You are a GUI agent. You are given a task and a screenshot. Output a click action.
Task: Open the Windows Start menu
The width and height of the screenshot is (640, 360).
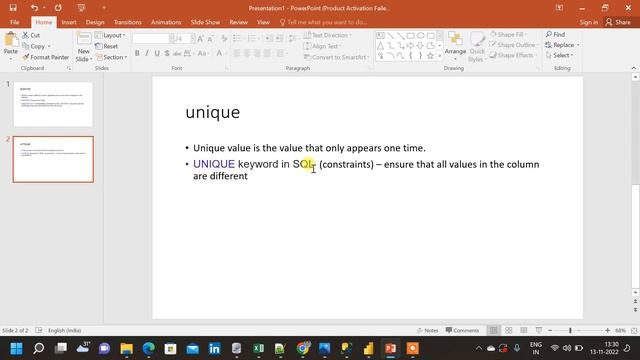(16, 348)
